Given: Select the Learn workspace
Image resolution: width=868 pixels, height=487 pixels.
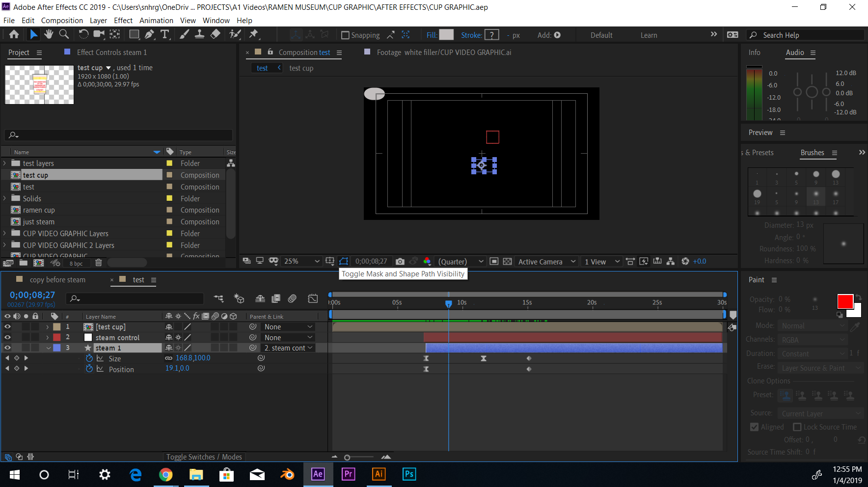Looking at the screenshot, I should pyautogui.click(x=649, y=35).
